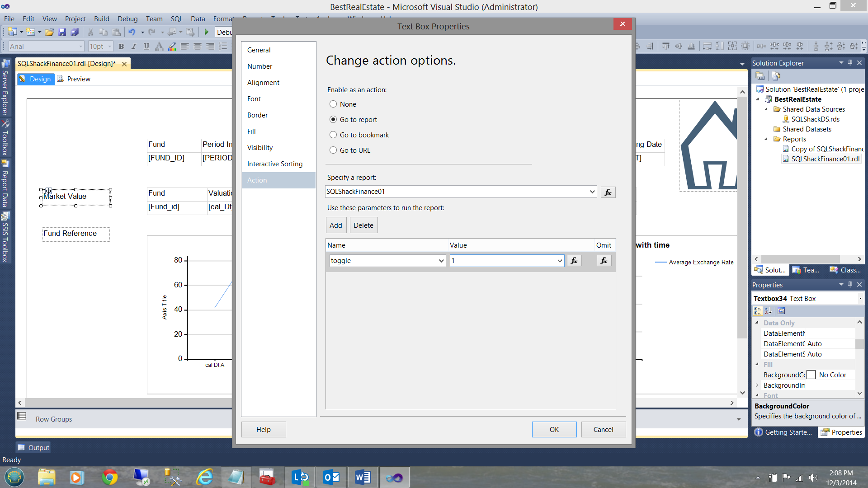Select Go to bookmark radio option

pos(333,135)
